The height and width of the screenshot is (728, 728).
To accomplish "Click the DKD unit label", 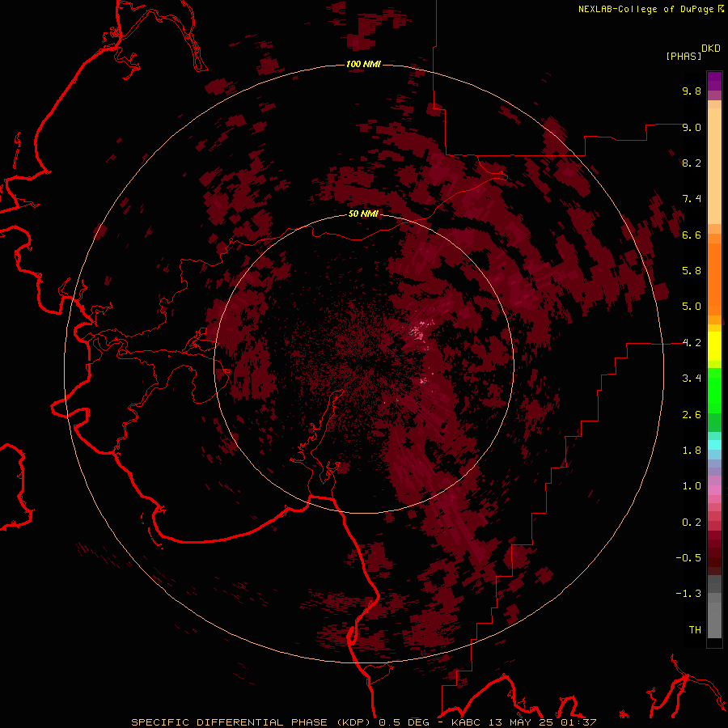I will point(711,49).
